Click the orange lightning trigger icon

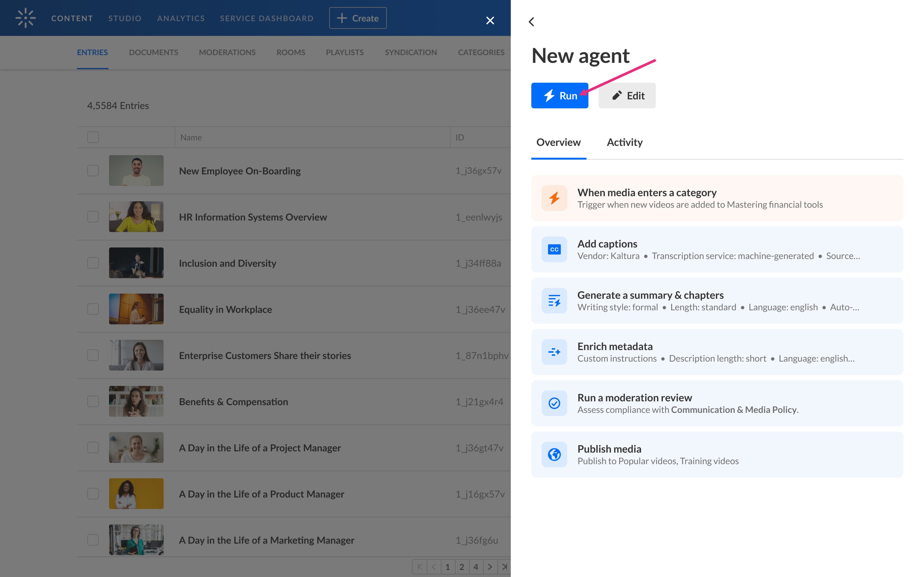(554, 198)
